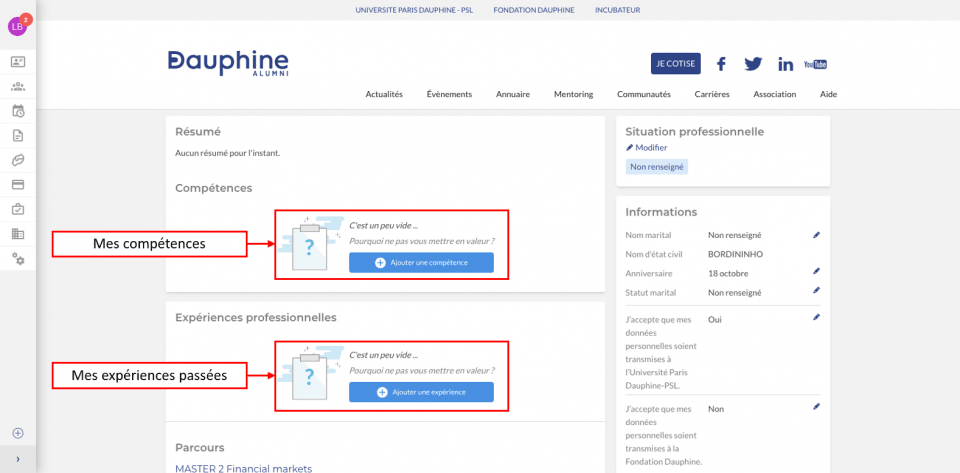The height and width of the screenshot is (473, 960).
Task: Go to the Carrières menu
Action: [712, 94]
